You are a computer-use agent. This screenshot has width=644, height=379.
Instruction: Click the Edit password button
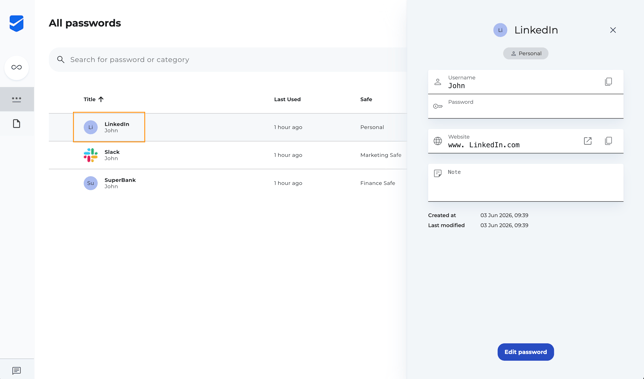click(526, 352)
